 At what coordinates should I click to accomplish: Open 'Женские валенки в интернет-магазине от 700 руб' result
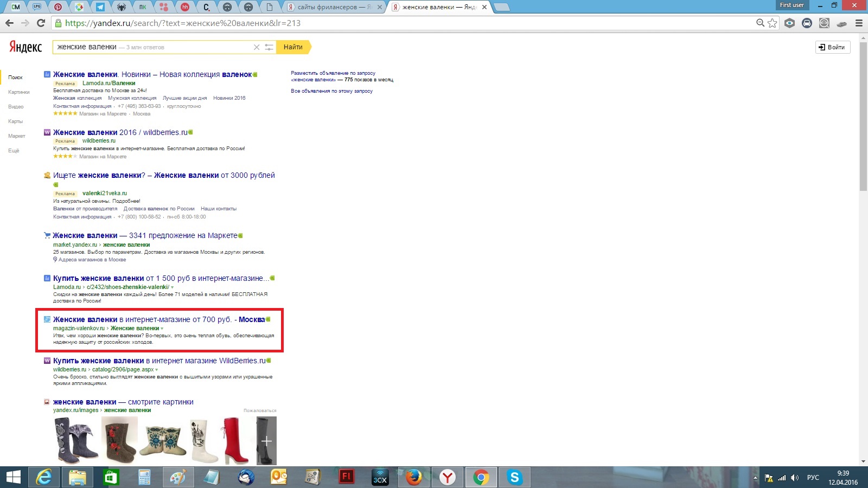click(159, 319)
